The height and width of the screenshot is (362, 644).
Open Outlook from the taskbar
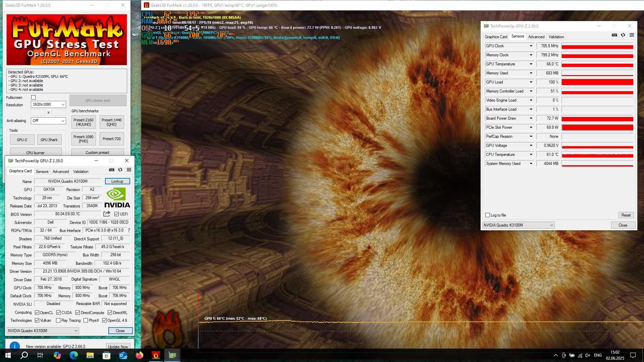tap(123, 355)
